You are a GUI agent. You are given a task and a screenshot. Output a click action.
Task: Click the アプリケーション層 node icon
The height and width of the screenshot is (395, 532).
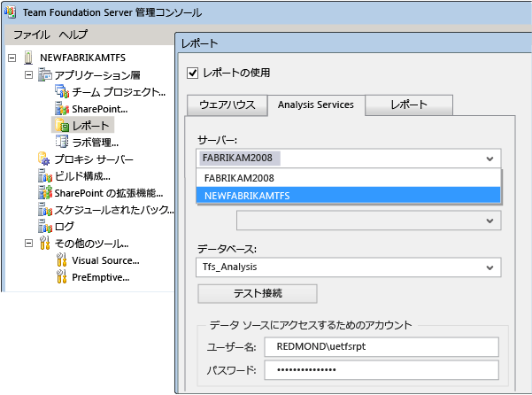45,74
